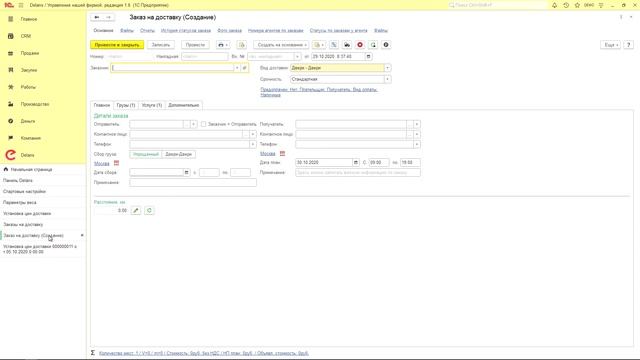The width and height of the screenshot is (640, 360).
Task: Open the Продажи section in sidebar
Action: pyautogui.click(x=30, y=53)
